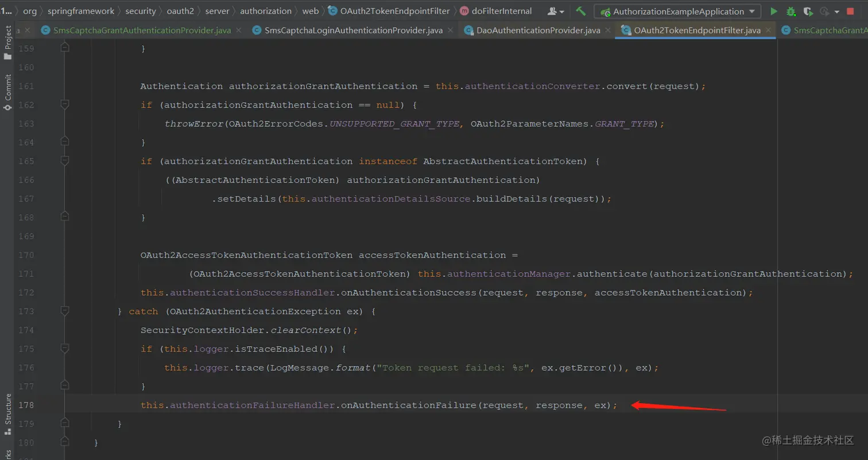Click the user account icon in the toolbar
Viewport: 868px width, 460px height.
click(x=553, y=11)
